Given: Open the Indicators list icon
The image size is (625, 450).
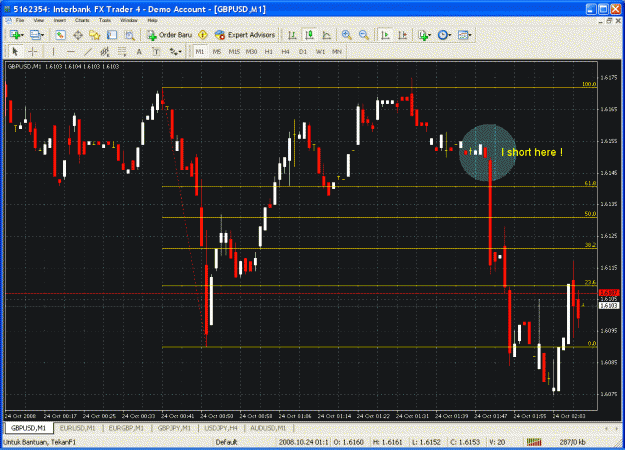Looking at the screenshot, I should [423, 35].
